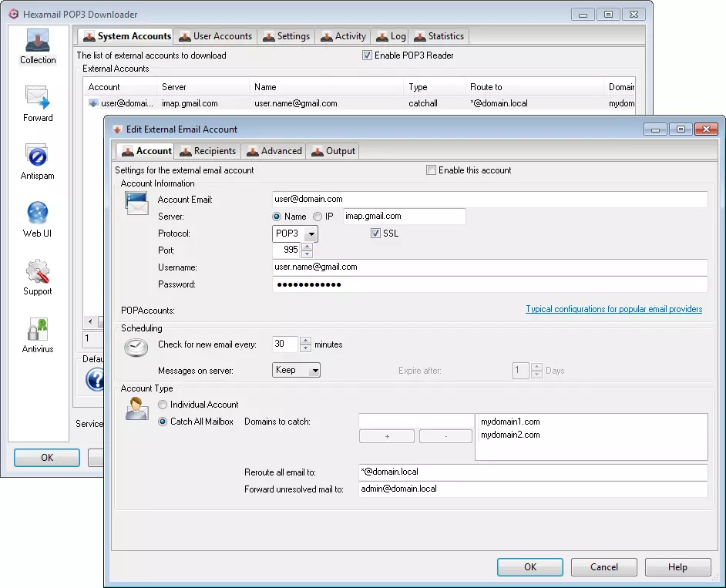
Task: Click Cancel in Edit Account dialog
Action: pyautogui.click(x=603, y=567)
